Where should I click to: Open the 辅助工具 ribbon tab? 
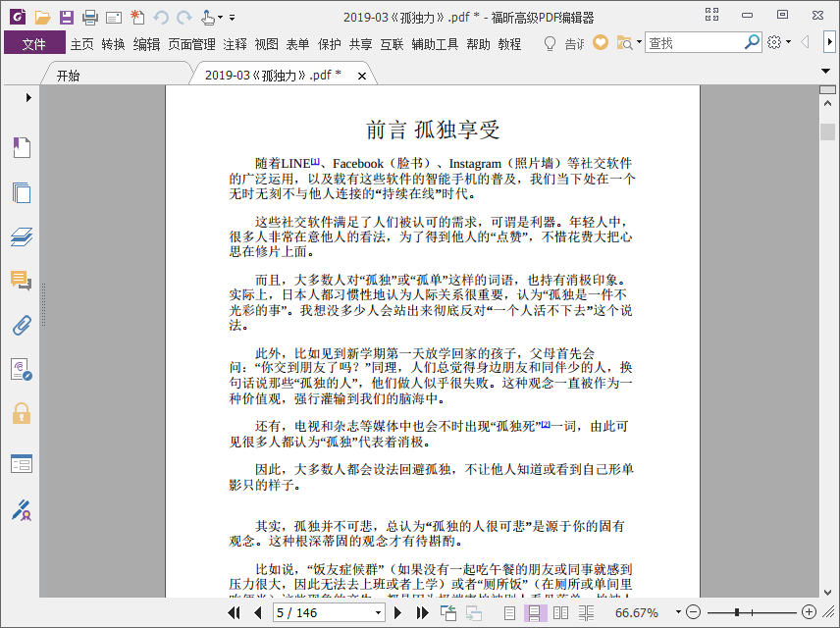(x=435, y=44)
